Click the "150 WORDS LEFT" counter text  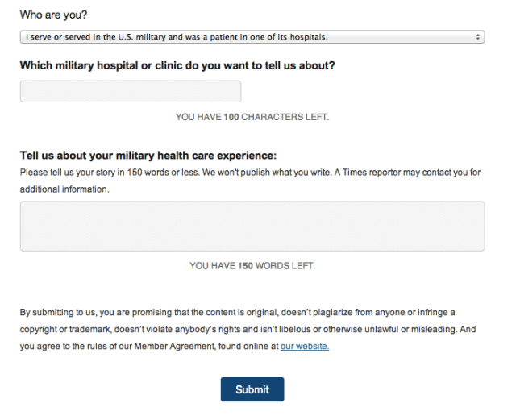(252, 265)
